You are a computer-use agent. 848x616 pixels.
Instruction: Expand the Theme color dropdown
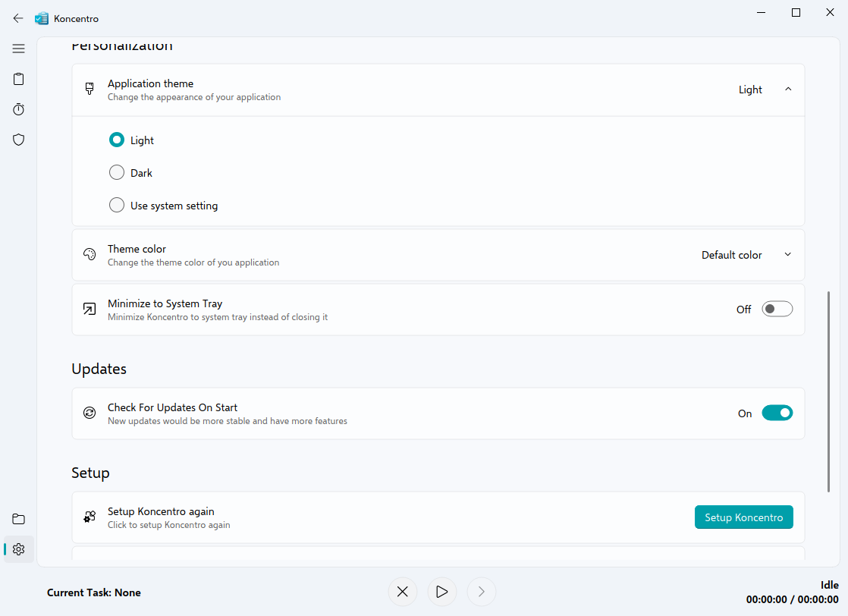coord(787,255)
